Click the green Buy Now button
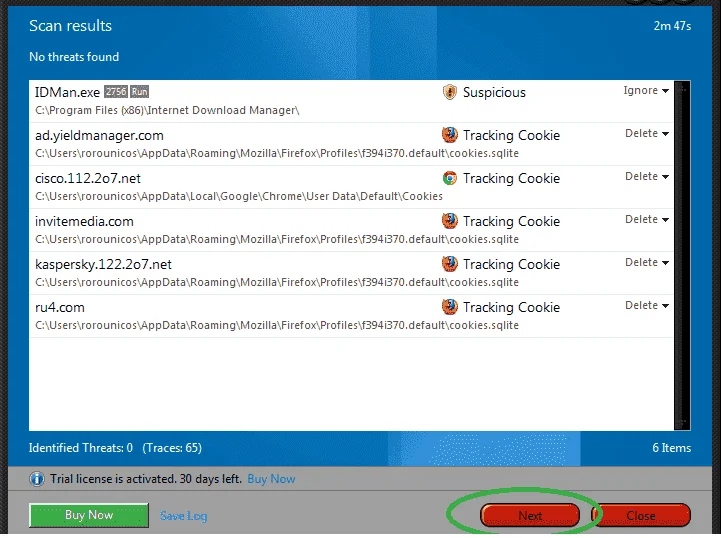The height and width of the screenshot is (538, 721). 89,515
